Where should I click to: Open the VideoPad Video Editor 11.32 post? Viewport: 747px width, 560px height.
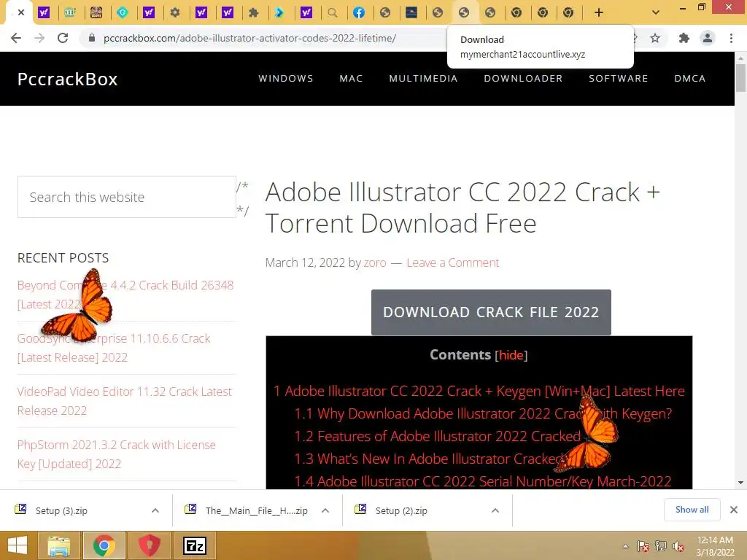(124, 401)
